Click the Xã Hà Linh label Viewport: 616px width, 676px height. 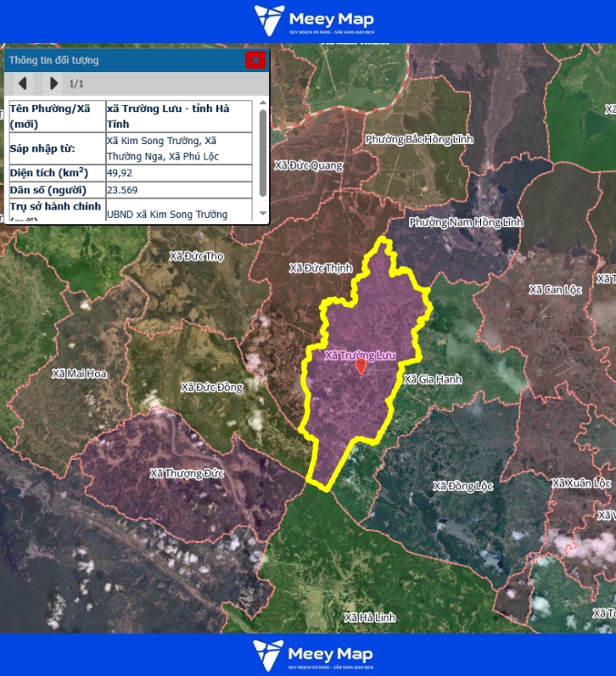pyautogui.click(x=370, y=617)
